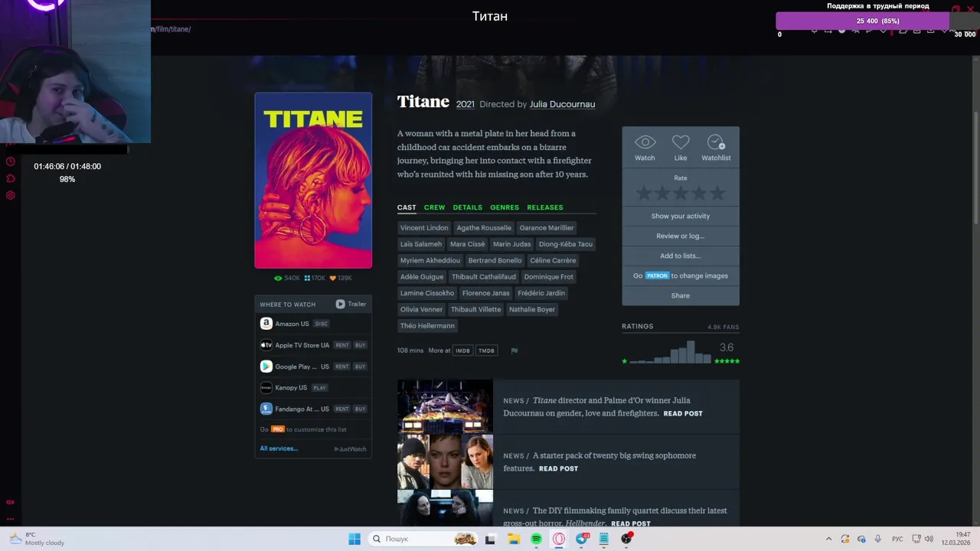Open cast member Vincent Lindon
Viewport: 980px width, 551px height.
[424, 228]
